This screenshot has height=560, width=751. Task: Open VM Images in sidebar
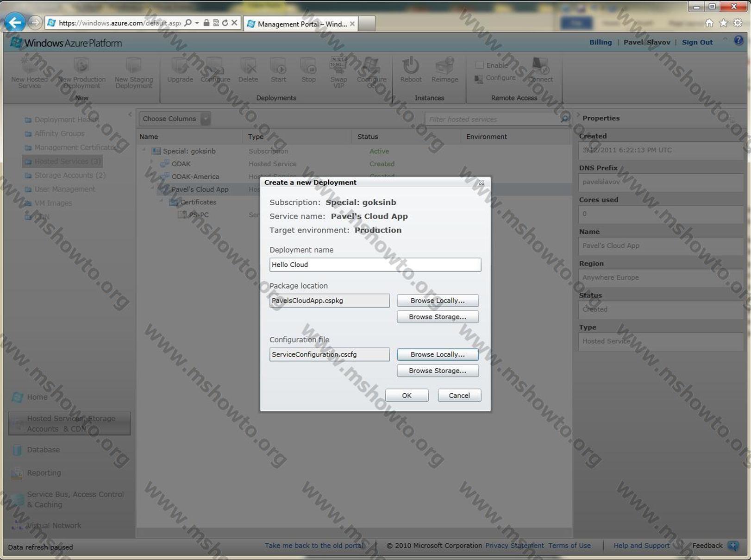click(48, 203)
